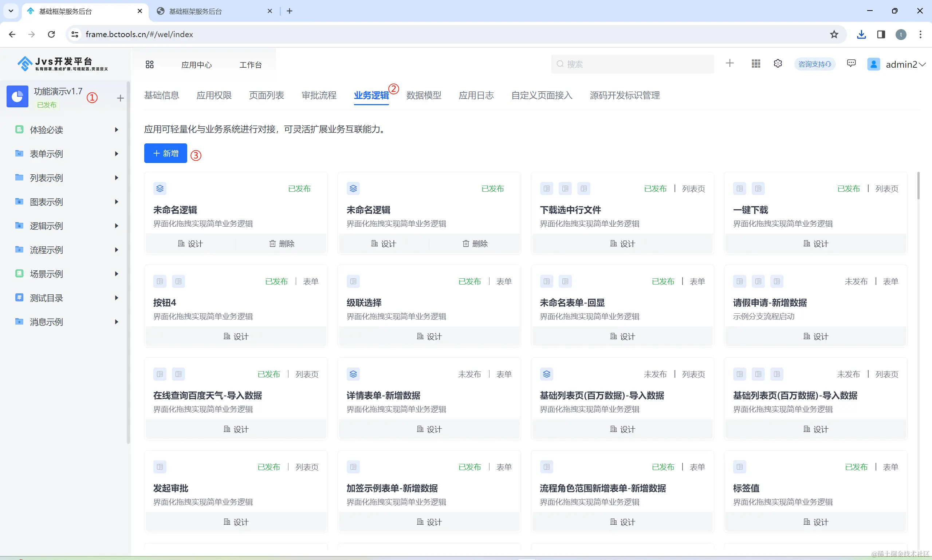
Task: Switch to the 数据模型 tab
Action: click(423, 95)
